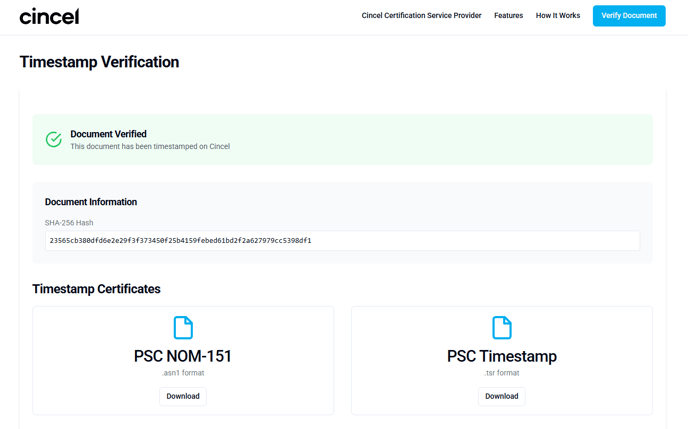Click the PSC Timestamp file icon
Viewport: 688px width, 429px height.
click(x=502, y=327)
